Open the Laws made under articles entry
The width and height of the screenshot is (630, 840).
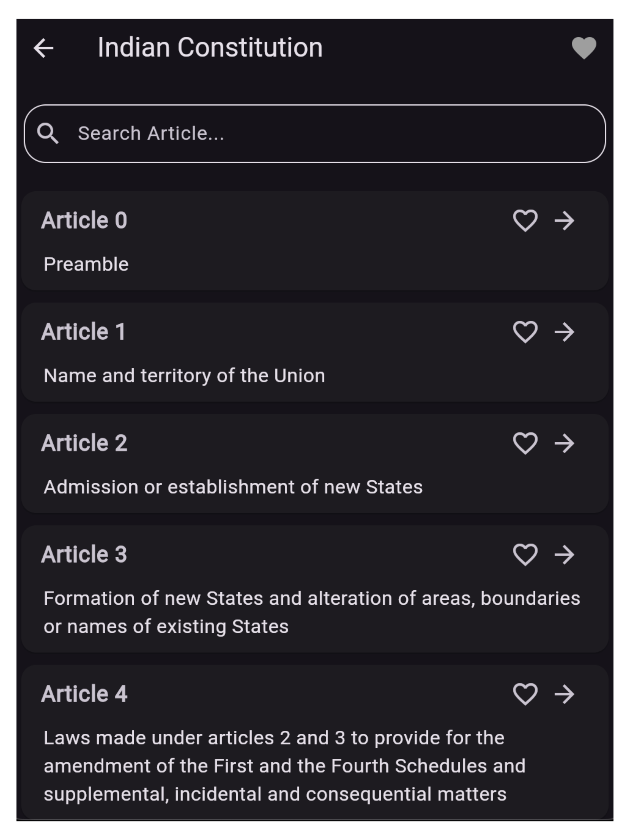[315, 742]
